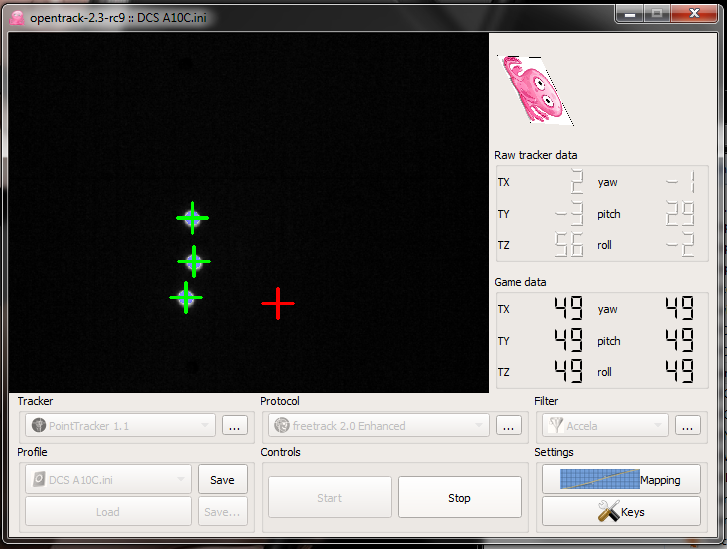Screen dimensions: 727x549
Task: Expand the PointTracker 1.1 tracker dropdown
Action: tap(118, 426)
